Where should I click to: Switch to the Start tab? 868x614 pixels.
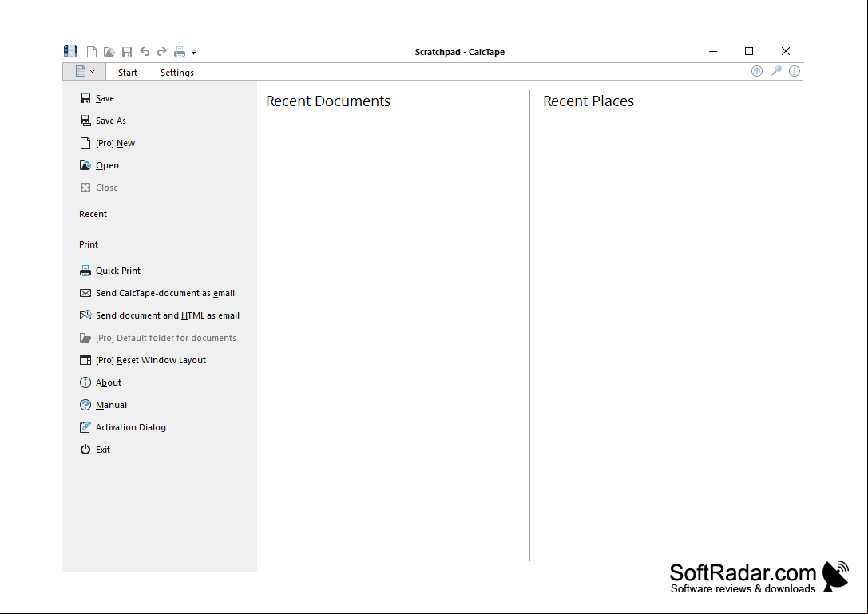(x=127, y=73)
